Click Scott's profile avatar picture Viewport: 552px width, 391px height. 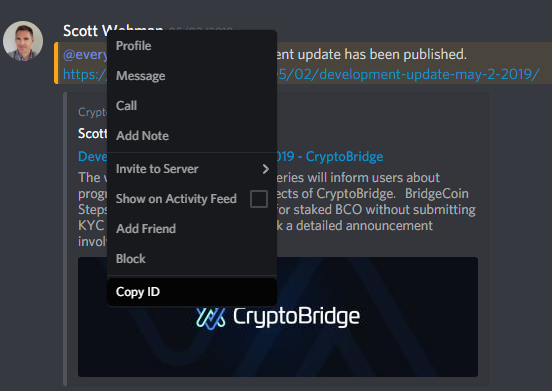(x=23, y=41)
